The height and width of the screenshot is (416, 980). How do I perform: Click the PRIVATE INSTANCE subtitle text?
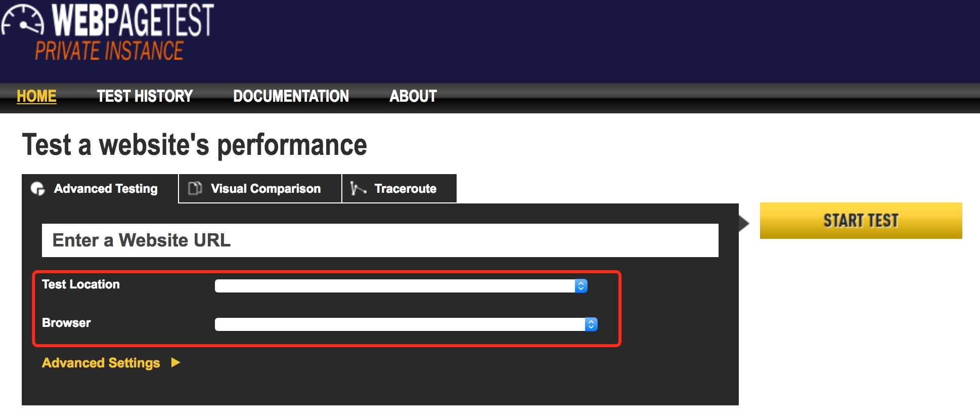coord(109,51)
